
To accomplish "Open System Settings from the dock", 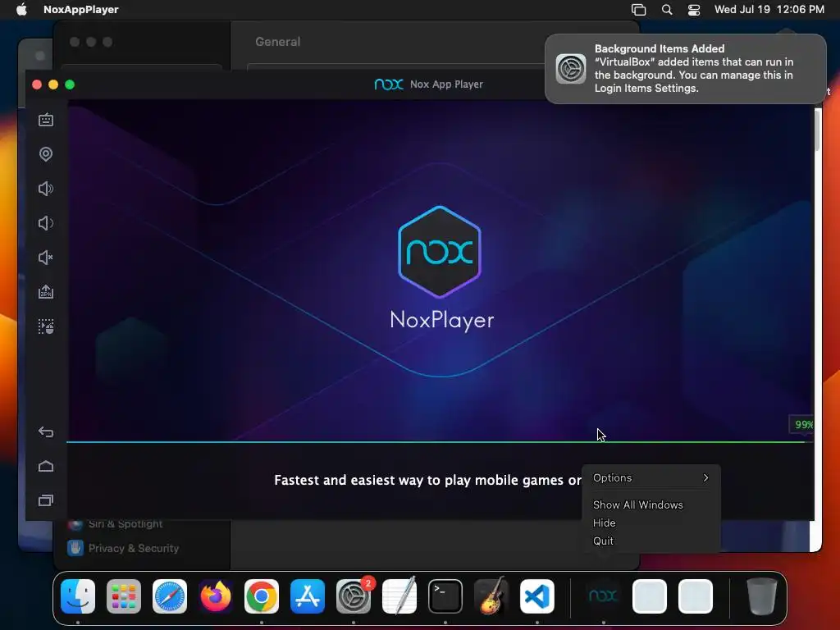I will 354,596.
